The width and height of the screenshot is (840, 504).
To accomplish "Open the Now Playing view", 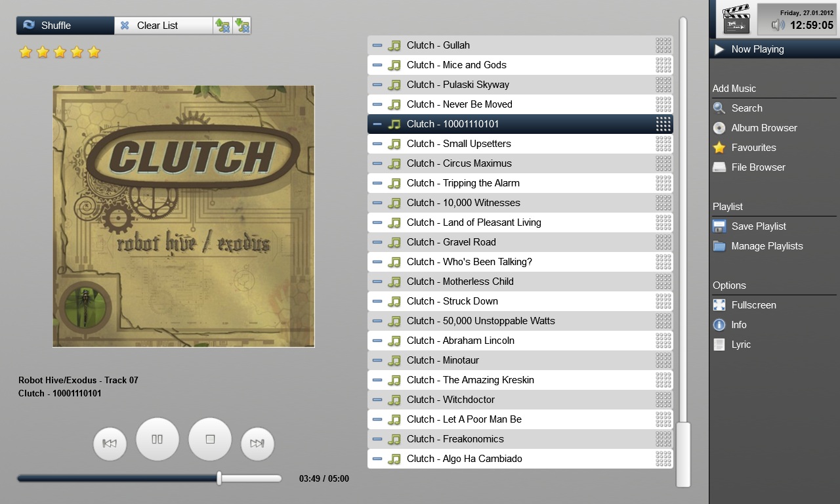I will point(774,49).
